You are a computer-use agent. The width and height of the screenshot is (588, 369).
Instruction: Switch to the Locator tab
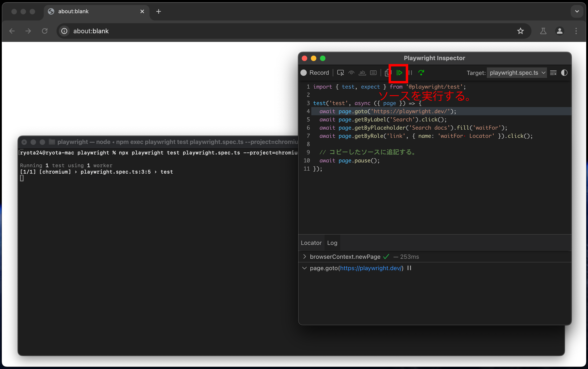point(311,243)
